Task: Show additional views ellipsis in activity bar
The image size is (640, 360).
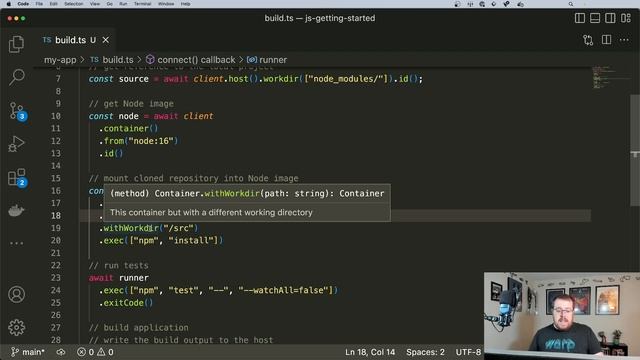Action: click(x=16, y=243)
